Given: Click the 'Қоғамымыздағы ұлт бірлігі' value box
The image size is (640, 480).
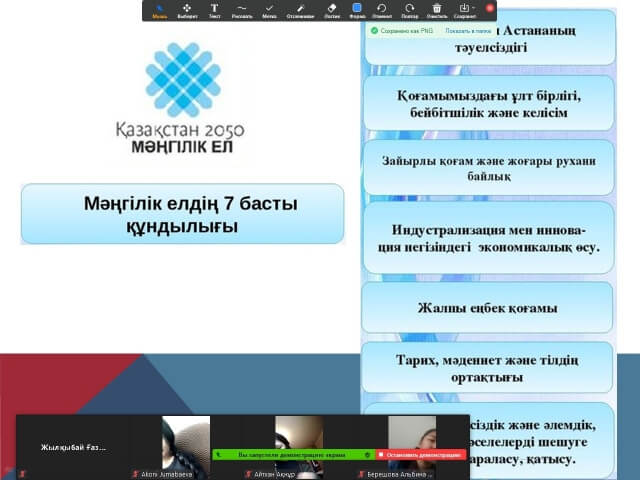Looking at the screenshot, I should click(x=489, y=104).
